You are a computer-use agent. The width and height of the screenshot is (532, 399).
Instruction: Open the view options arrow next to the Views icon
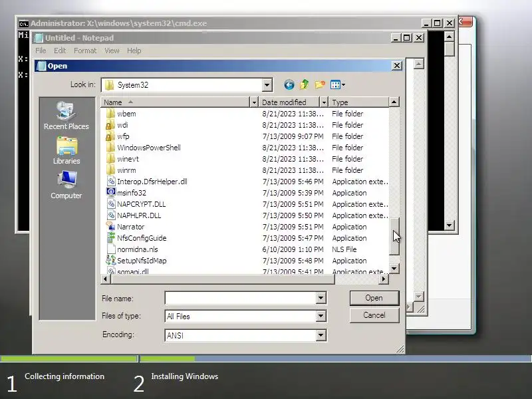(x=343, y=85)
